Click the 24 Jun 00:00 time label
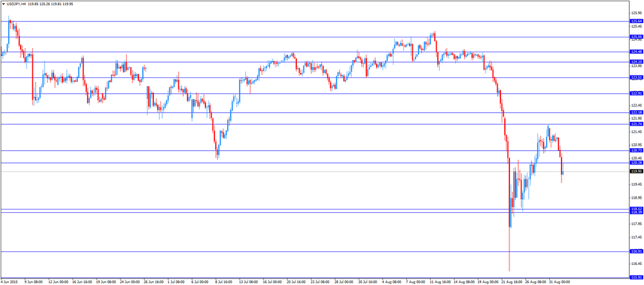This screenshot has width=644, height=285. click(x=130, y=282)
